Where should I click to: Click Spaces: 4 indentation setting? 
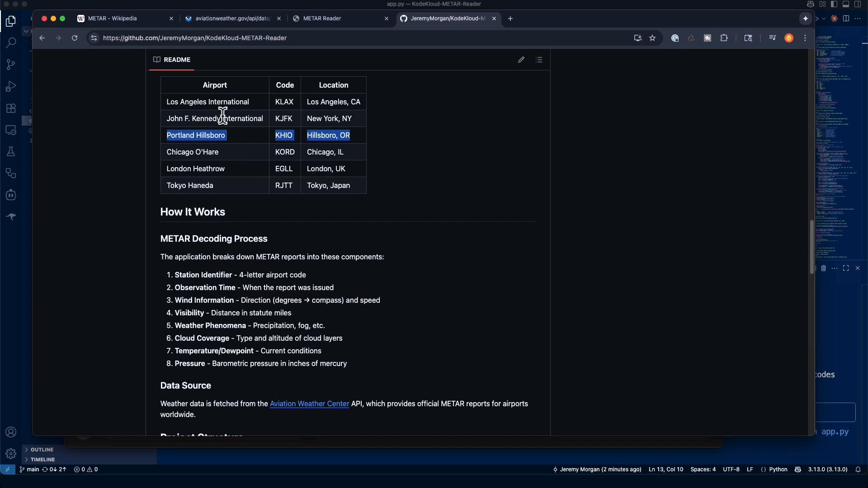point(703,469)
